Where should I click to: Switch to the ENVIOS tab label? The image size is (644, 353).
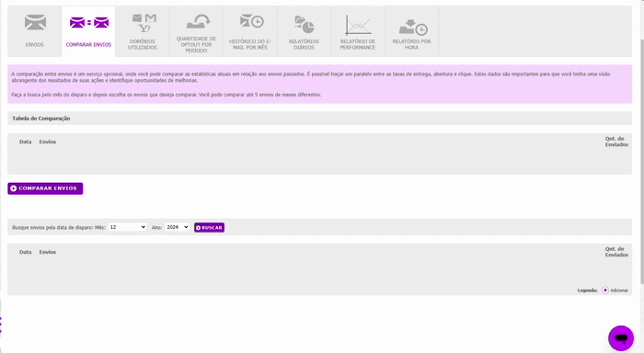pyautogui.click(x=35, y=45)
